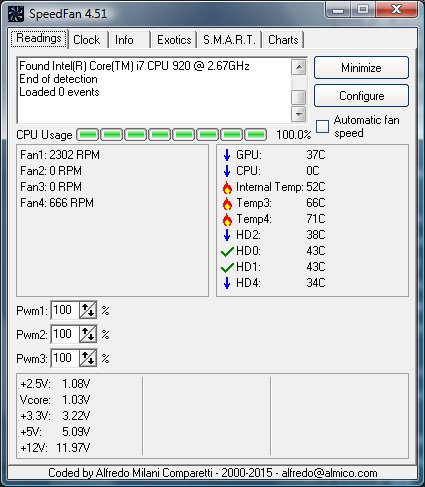Click the 'Fan3: 0 RPM' reading

[x=51, y=187]
